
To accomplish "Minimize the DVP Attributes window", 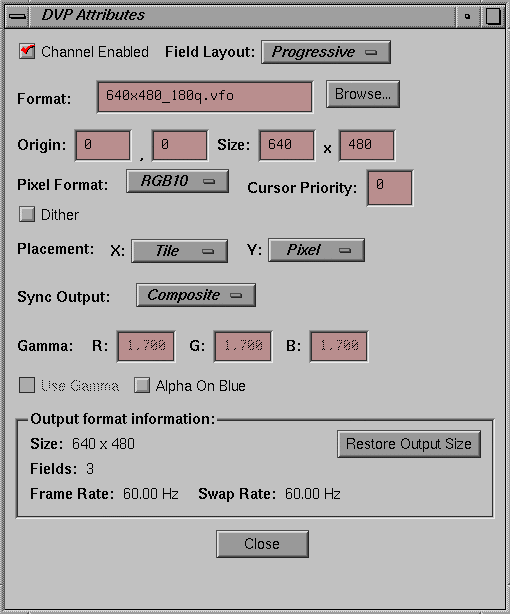I will [467, 16].
